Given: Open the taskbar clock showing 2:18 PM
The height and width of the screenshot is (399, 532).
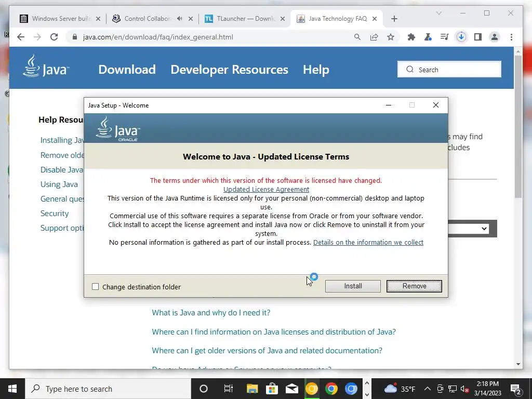Looking at the screenshot, I should pos(487,389).
